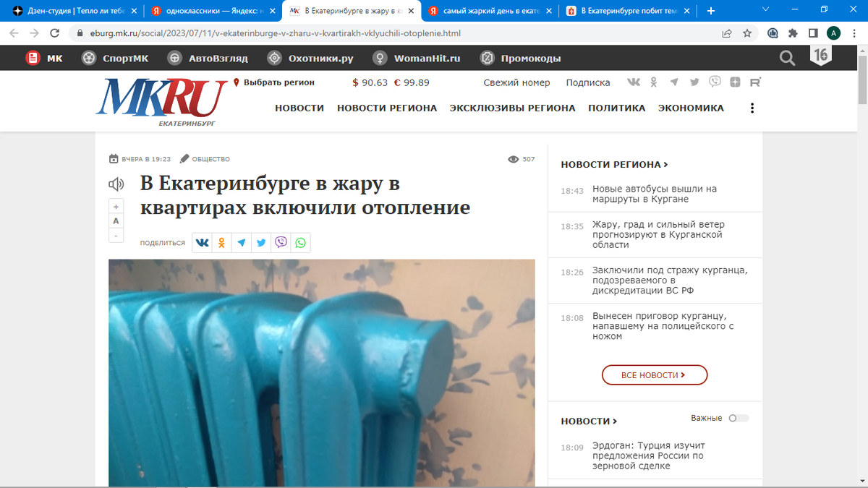868x488 pixels.
Task: Reset font size with the A button
Action: 116,221
